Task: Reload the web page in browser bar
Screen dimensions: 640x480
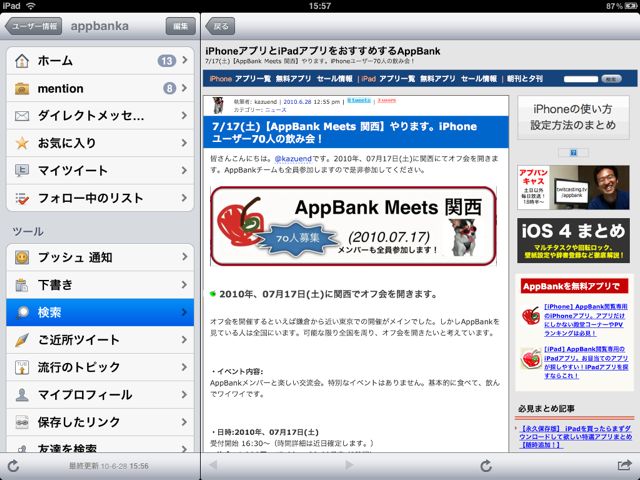Action: pyautogui.click(x=486, y=465)
